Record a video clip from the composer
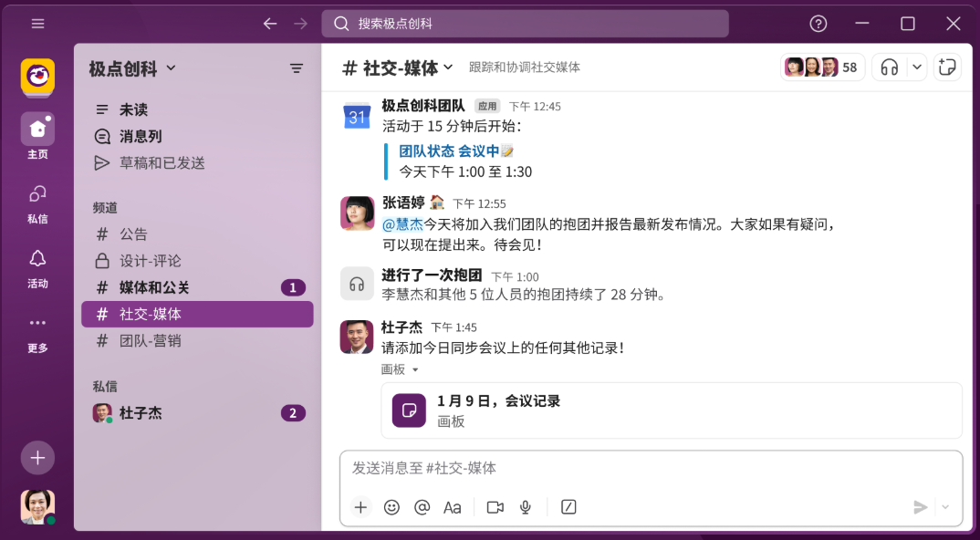980x540 pixels. point(495,507)
